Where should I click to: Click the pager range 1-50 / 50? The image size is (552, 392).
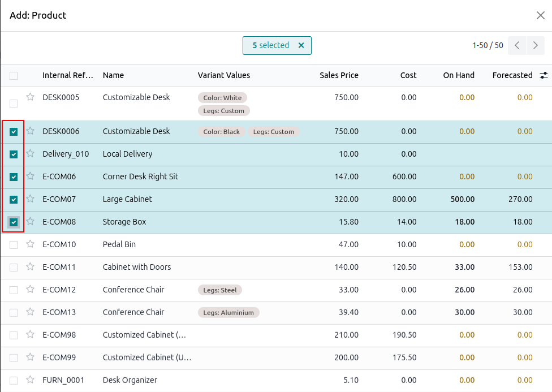pyautogui.click(x=487, y=45)
